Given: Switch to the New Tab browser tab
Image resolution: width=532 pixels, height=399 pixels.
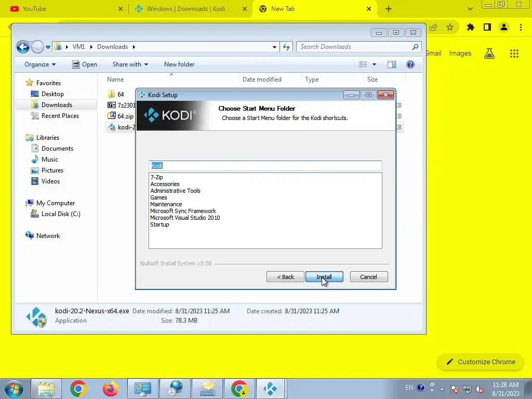Looking at the screenshot, I should click(x=314, y=9).
